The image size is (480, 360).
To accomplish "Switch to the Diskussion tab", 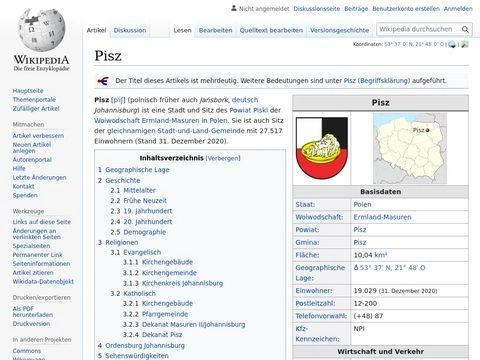I will 130,30.
